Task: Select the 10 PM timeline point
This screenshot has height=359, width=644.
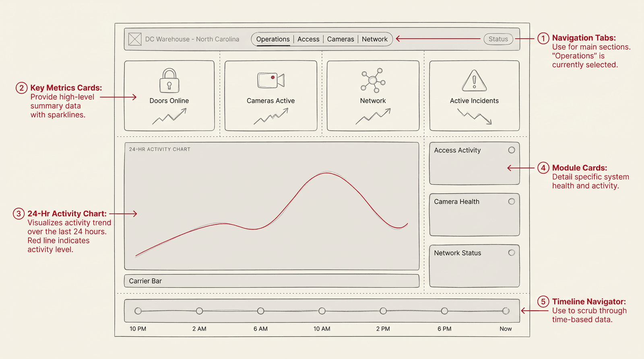Action: pos(138,311)
